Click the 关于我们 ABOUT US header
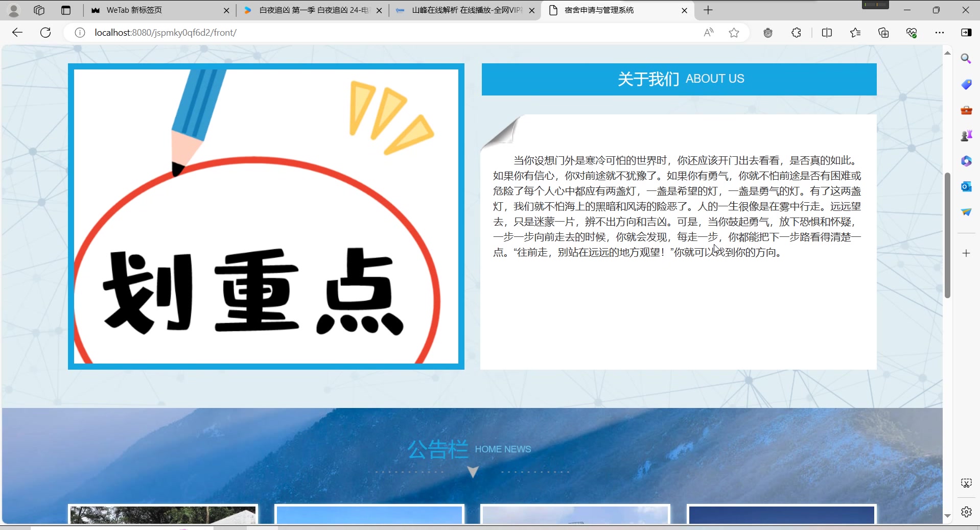This screenshot has height=530, width=980. click(679, 79)
